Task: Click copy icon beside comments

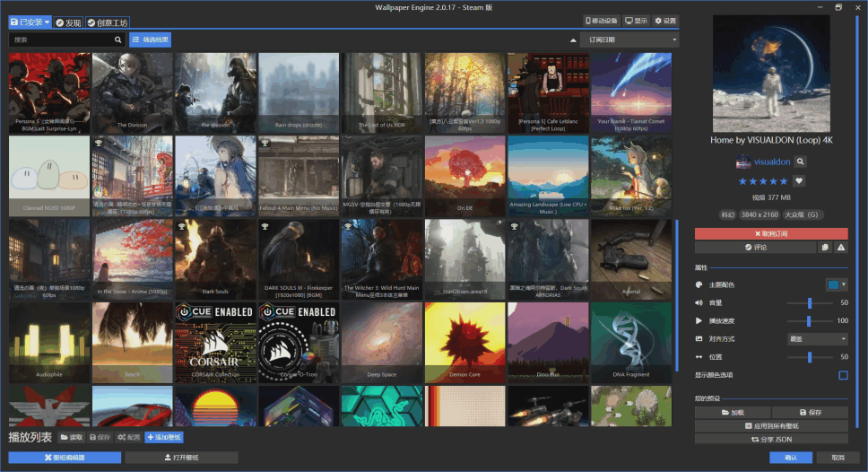Action: pos(825,248)
